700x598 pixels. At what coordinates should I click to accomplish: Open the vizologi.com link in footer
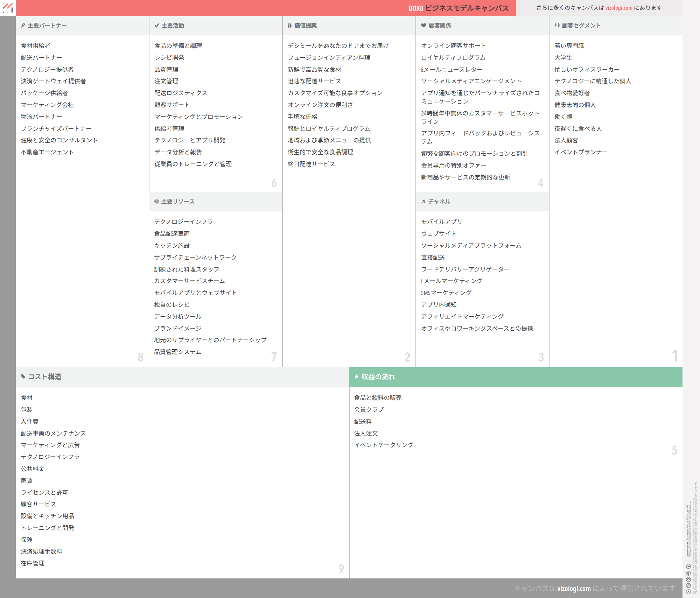coord(574,589)
